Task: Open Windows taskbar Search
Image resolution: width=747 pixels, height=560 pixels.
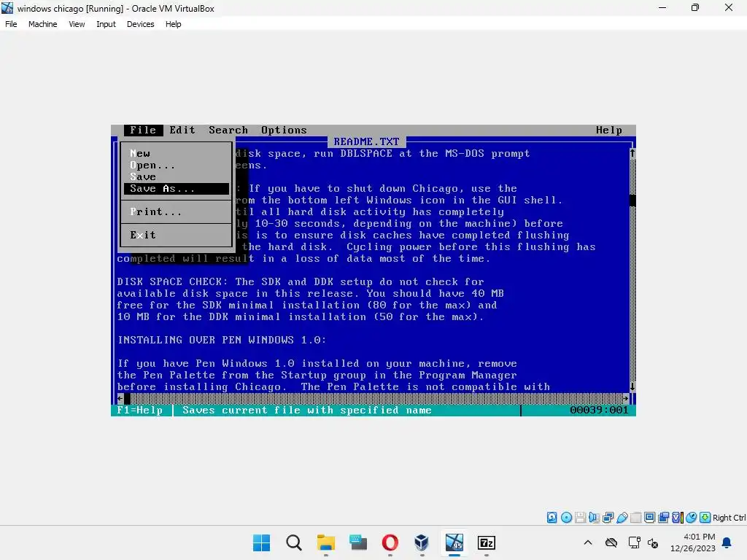Action: 294,542
